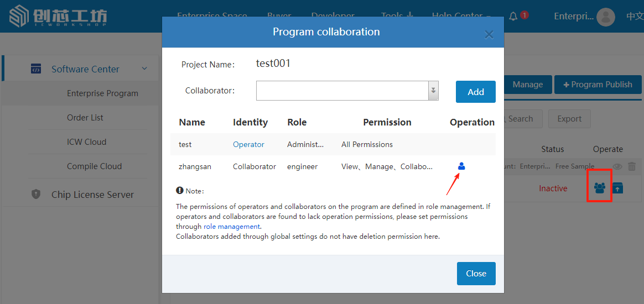
Task: Click the trash delete icon in table row
Action: click(632, 166)
